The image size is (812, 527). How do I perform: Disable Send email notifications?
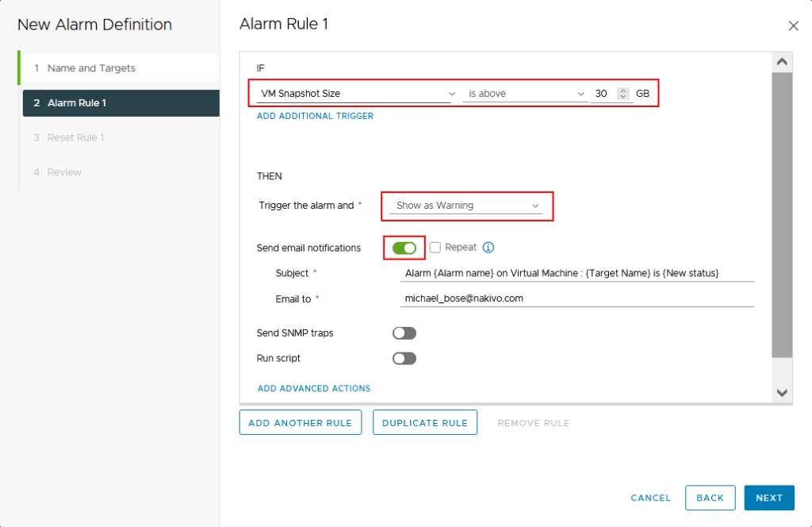pos(404,248)
